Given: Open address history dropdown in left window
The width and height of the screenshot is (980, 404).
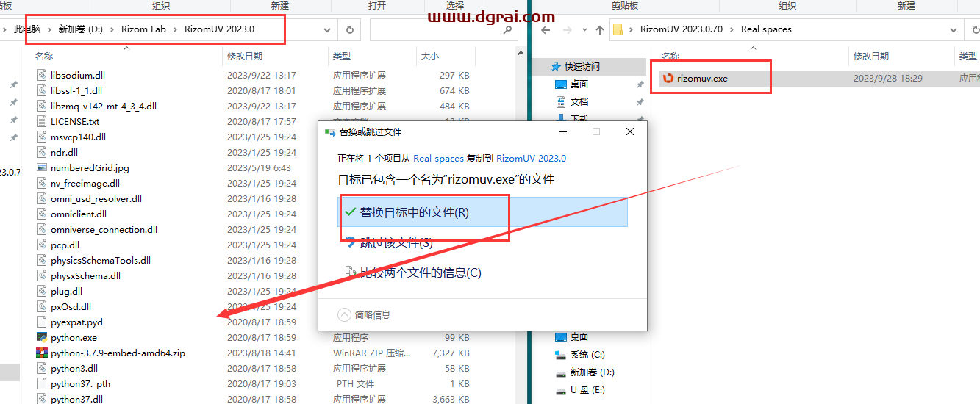Looking at the screenshot, I should (x=327, y=30).
